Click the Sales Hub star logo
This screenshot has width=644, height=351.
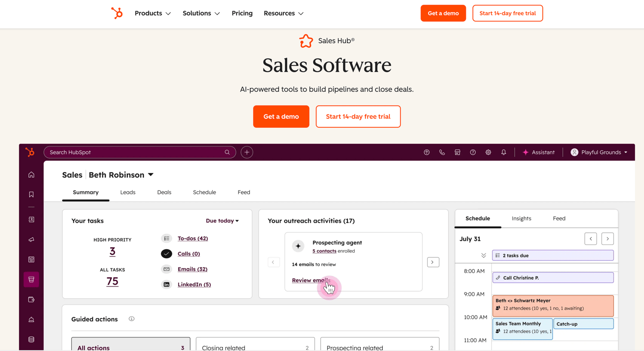(306, 41)
